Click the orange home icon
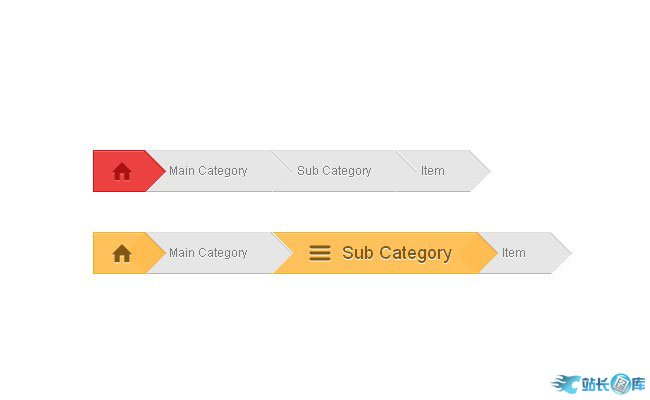The image size is (650, 400). click(122, 253)
